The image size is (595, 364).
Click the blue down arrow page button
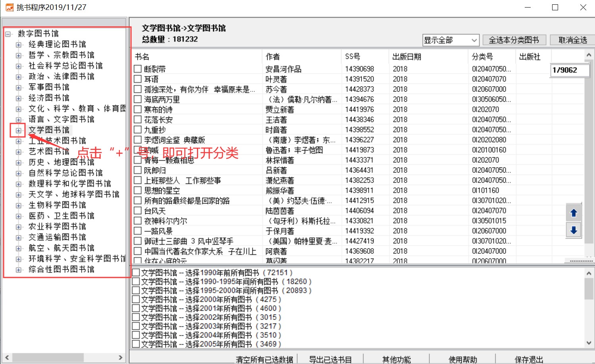pyautogui.click(x=574, y=230)
